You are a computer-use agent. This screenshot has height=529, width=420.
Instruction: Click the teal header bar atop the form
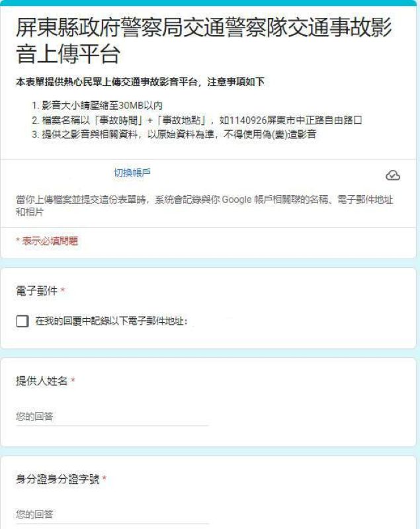[x=208, y=3]
